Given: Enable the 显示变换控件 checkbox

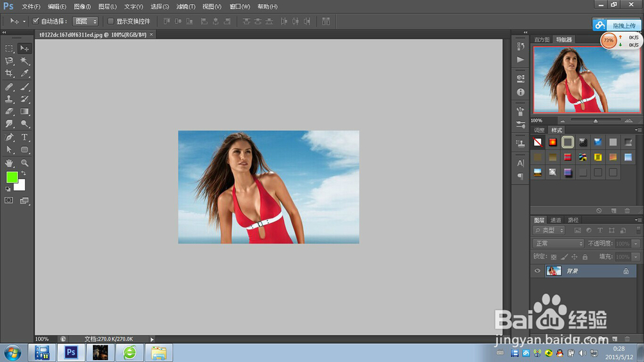Looking at the screenshot, I should (111, 21).
